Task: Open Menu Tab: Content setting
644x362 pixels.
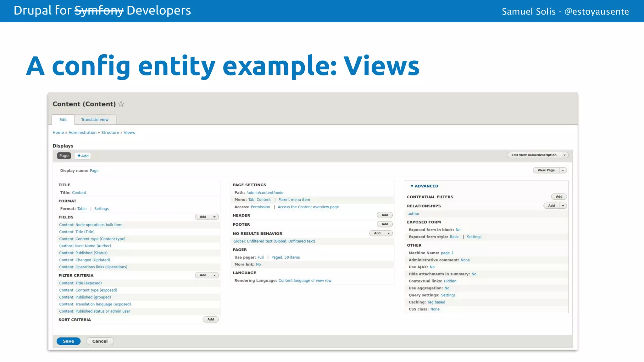Action: pyautogui.click(x=259, y=200)
